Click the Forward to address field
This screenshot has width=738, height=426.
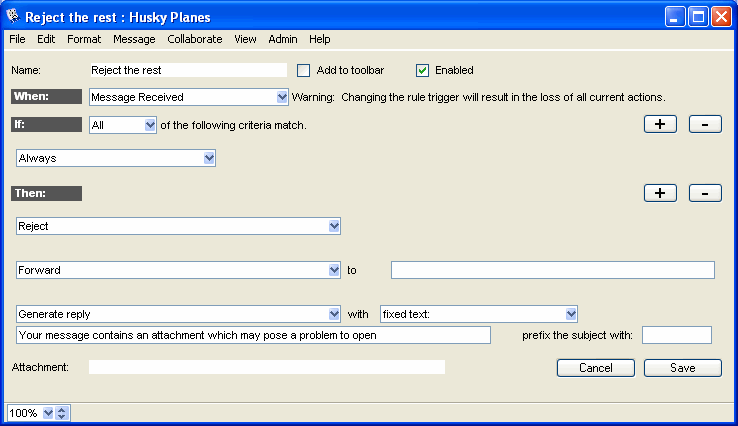click(552, 270)
